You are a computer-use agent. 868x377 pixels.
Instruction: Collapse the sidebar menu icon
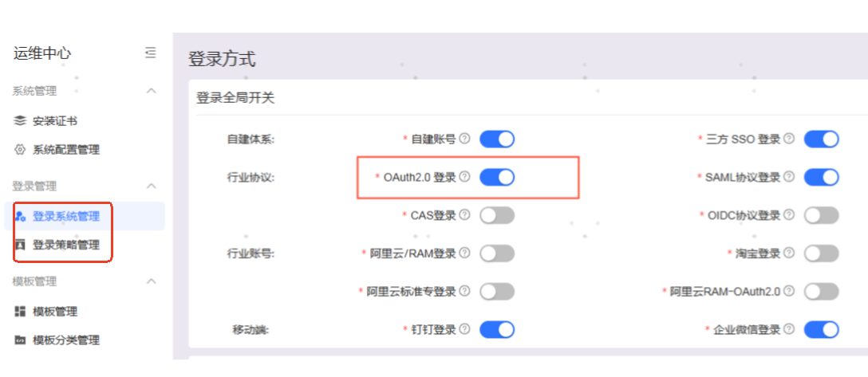pyautogui.click(x=151, y=53)
